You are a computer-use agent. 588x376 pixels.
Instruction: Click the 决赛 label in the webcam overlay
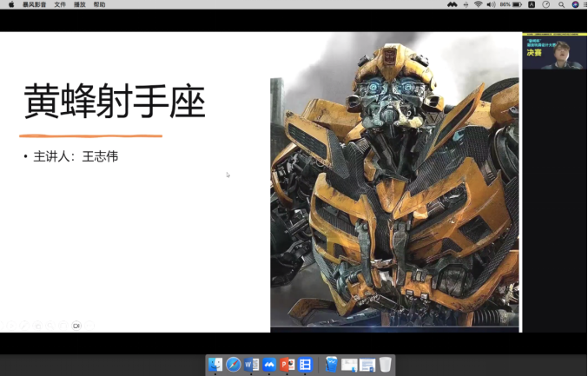pyautogui.click(x=534, y=52)
